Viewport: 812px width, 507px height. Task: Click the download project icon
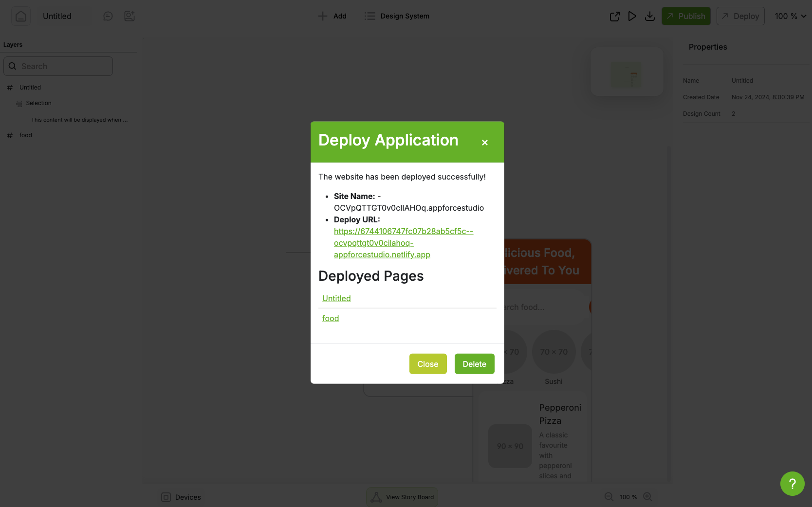coord(650,16)
